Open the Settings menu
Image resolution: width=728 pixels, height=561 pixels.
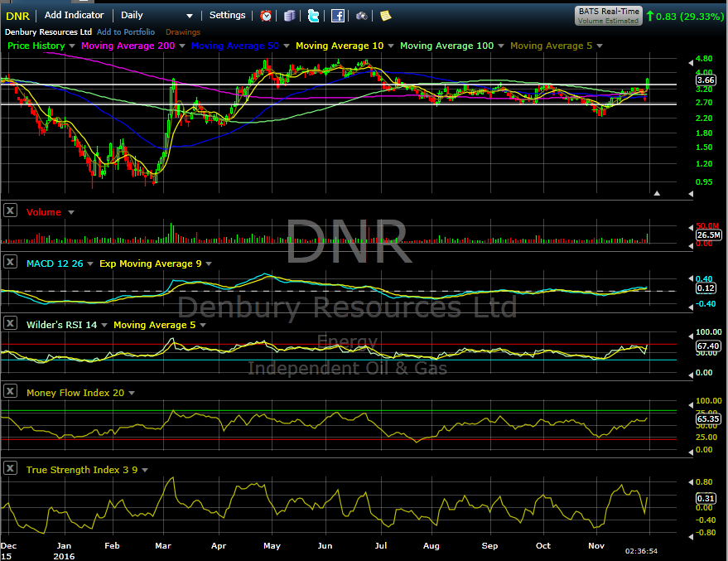pos(227,16)
